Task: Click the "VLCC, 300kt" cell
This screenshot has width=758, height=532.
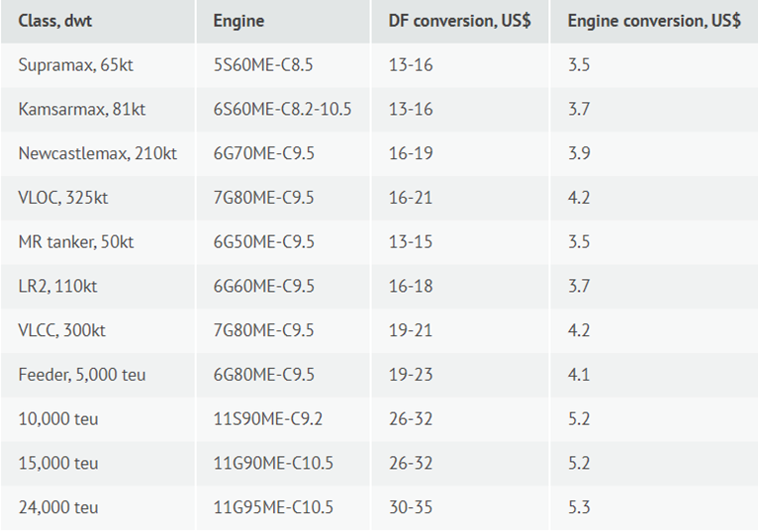Action: tap(61, 330)
